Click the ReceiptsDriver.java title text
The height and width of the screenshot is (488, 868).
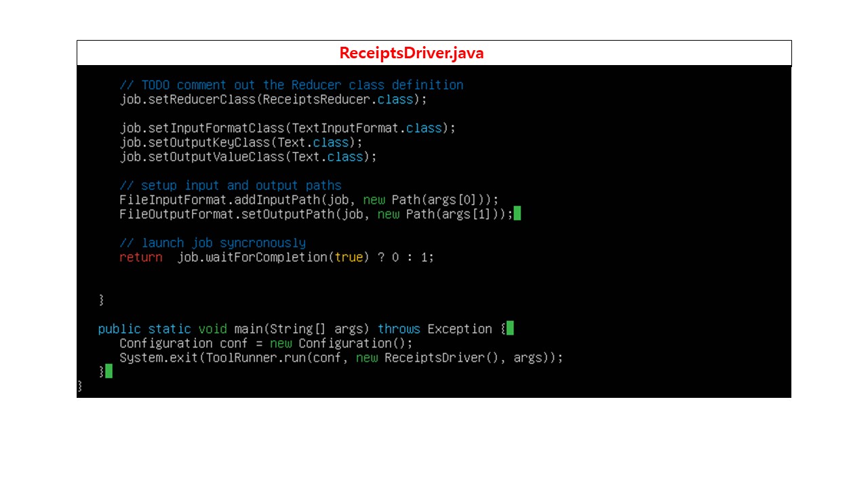tap(412, 53)
